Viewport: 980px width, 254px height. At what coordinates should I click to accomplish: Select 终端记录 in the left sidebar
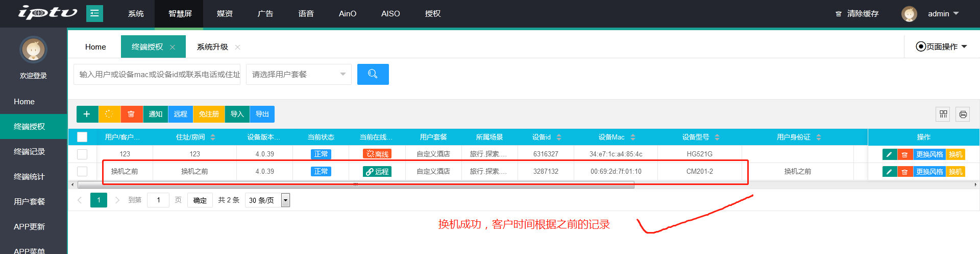coord(30,151)
